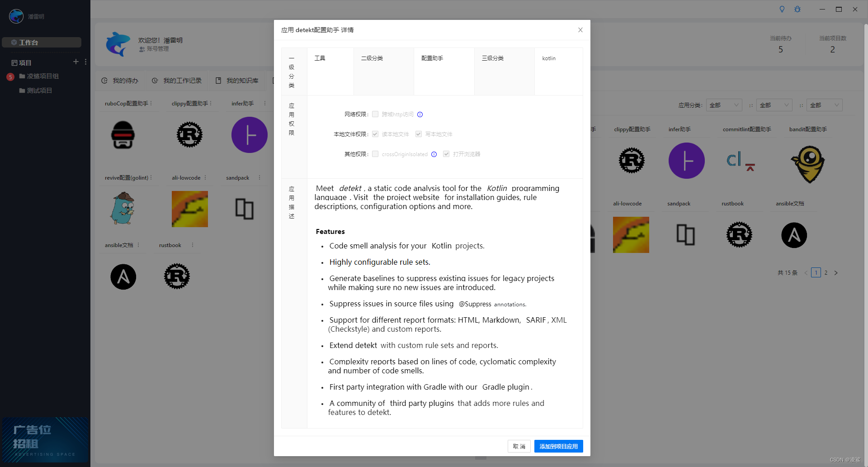The width and height of the screenshot is (868, 467).
Task: Open more options for left rustbook
Action: click(193, 245)
